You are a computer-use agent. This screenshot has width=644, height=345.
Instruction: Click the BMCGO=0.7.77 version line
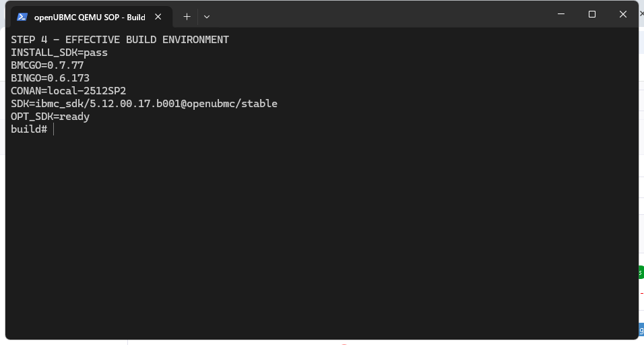47,65
